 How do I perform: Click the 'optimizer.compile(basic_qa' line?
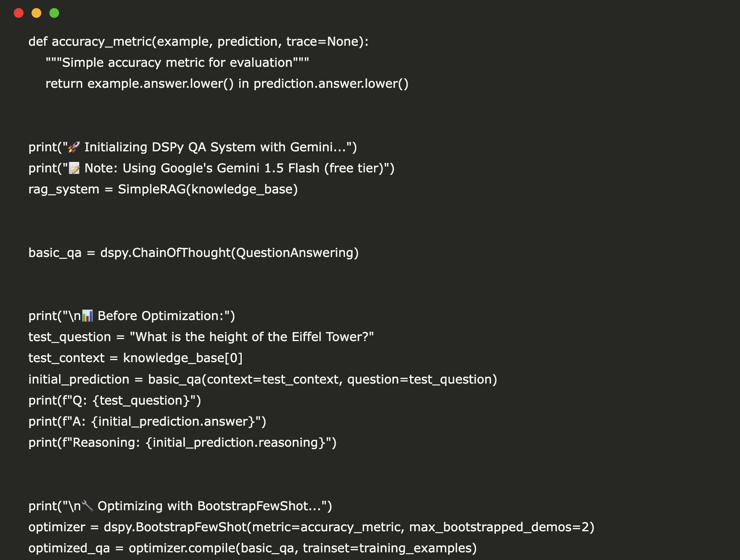[x=252, y=548]
